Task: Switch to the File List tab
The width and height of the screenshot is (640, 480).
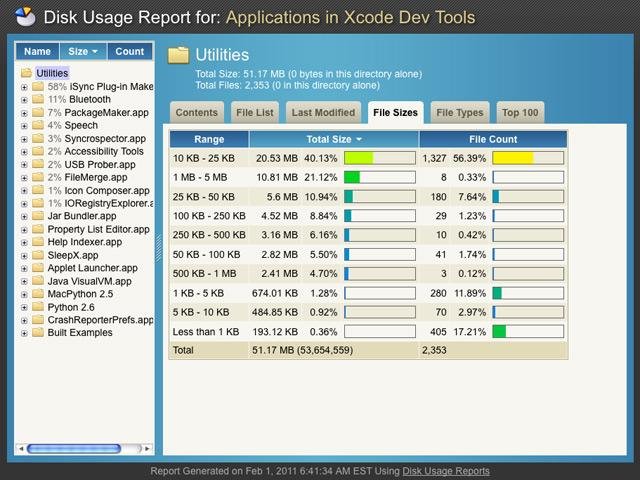Action: point(255,113)
